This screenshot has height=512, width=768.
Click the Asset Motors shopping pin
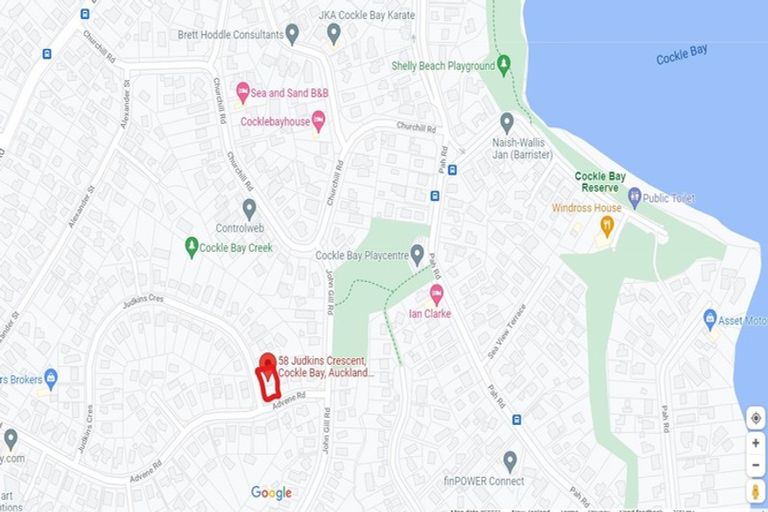(710, 320)
